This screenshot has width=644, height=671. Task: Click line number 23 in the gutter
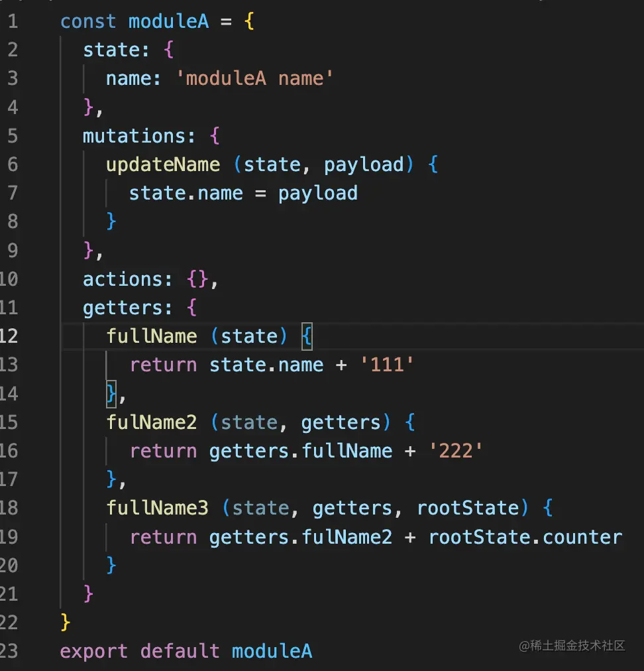(x=9, y=651)
